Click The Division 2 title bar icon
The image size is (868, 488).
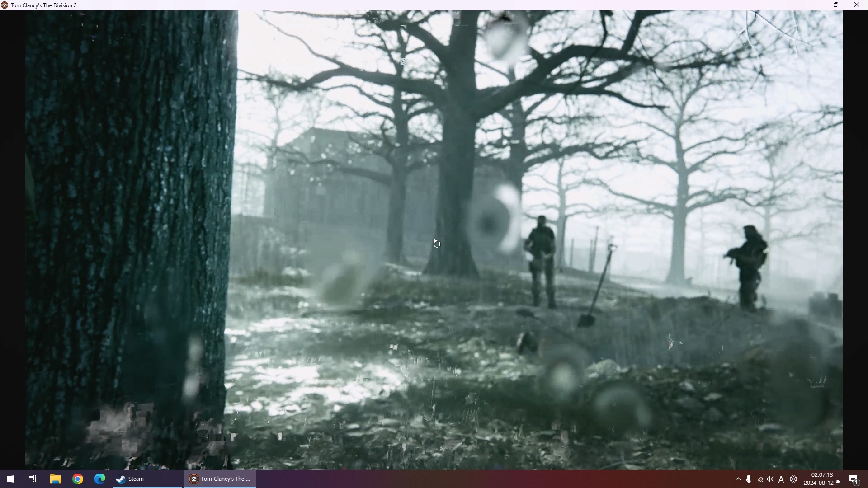5,5
